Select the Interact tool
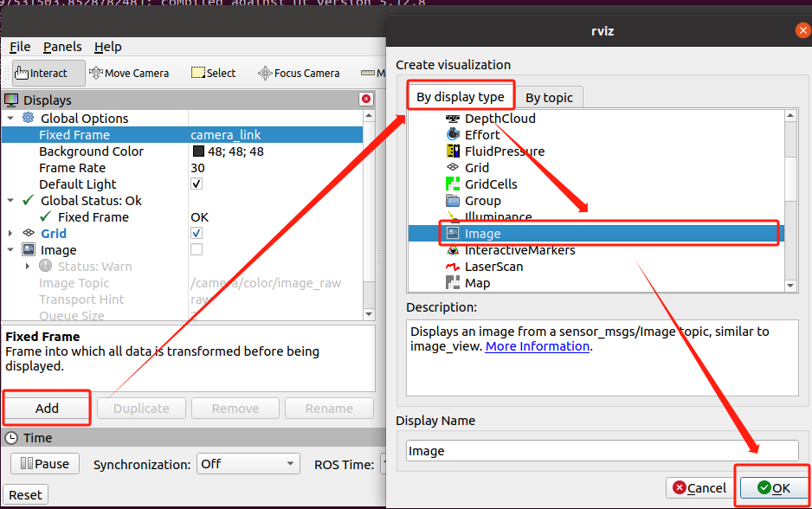The image size is (812, 509). [48, 73]
